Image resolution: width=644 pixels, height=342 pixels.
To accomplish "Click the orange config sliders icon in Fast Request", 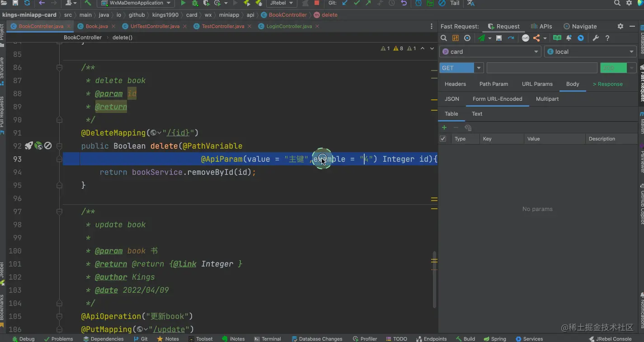I will [456, 38].
